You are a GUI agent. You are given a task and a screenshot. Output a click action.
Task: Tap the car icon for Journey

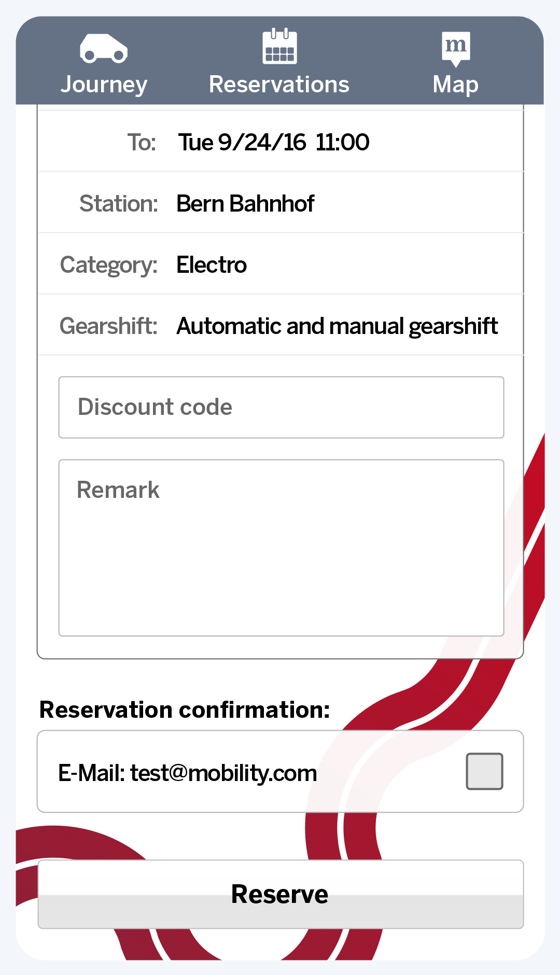tap(104, 49)
